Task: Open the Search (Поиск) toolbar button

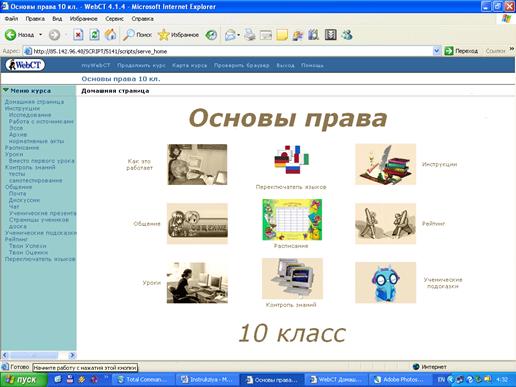Action: coord(137,35)
